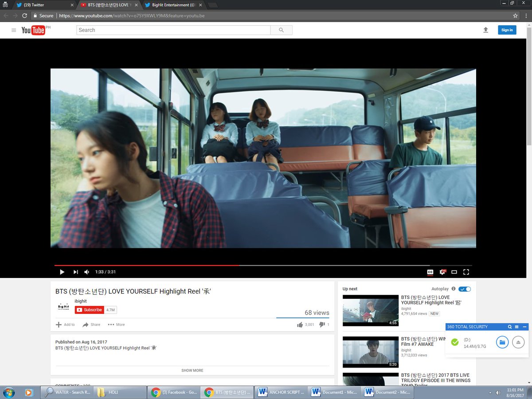Skip to the next video
The image size is (532, 399).
click(x=75, y=272)
